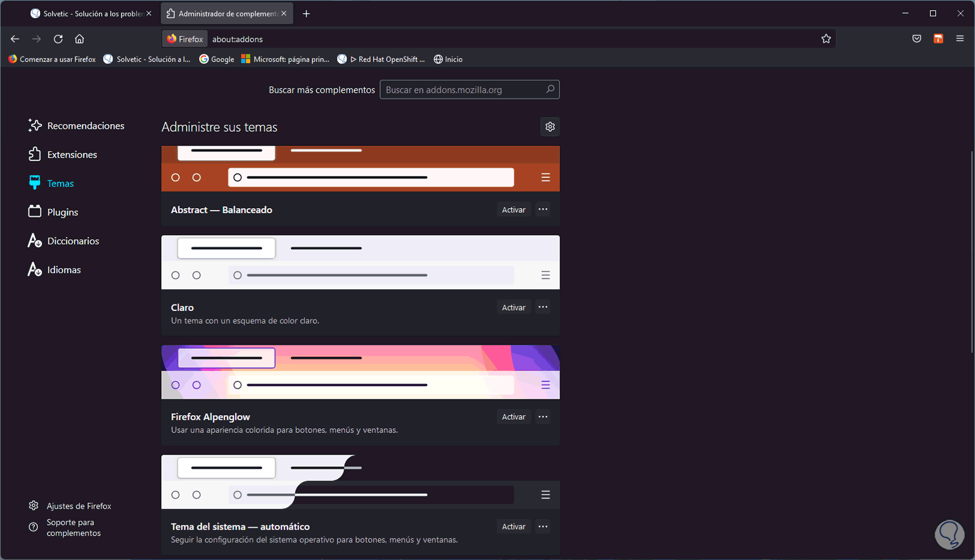Click the Tema del sistema — automático title
The image size is (975, 560).
click(x=240, y=527)
